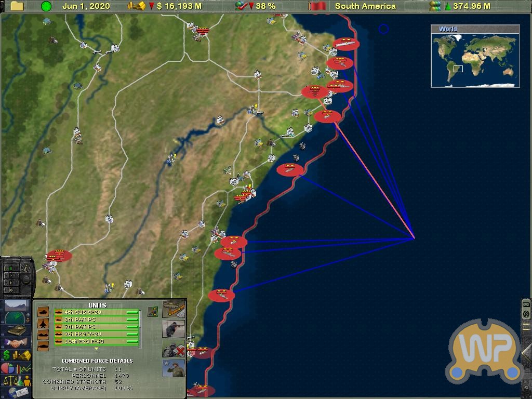Expand the right side panel arrow
The height and width of the screenshot is (399, 532).
pos(526,353)
